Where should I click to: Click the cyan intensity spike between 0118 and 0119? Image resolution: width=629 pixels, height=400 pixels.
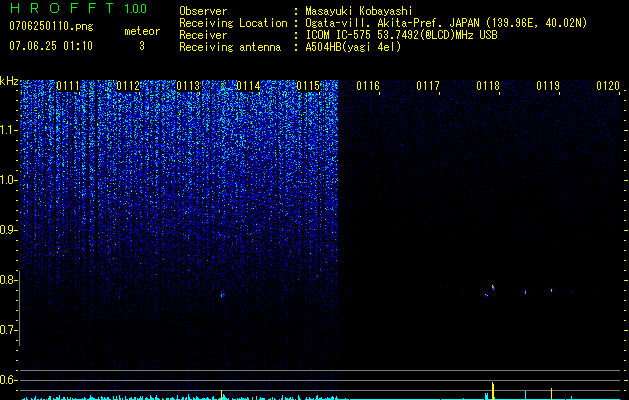coord(526,395)
